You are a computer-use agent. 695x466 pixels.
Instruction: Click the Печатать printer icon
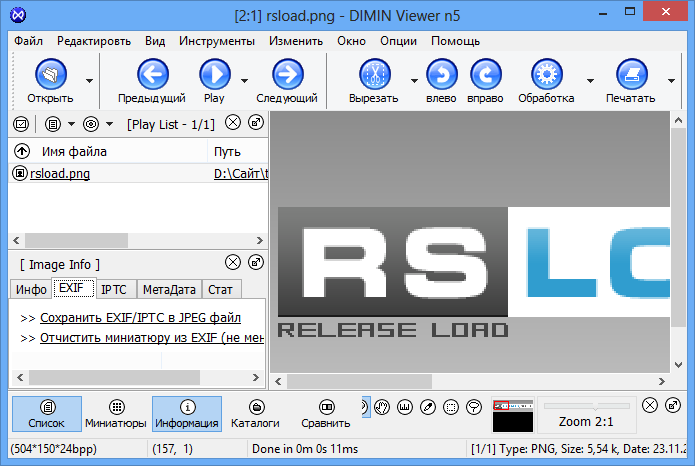pyautogui.click(x=631, y=74)
